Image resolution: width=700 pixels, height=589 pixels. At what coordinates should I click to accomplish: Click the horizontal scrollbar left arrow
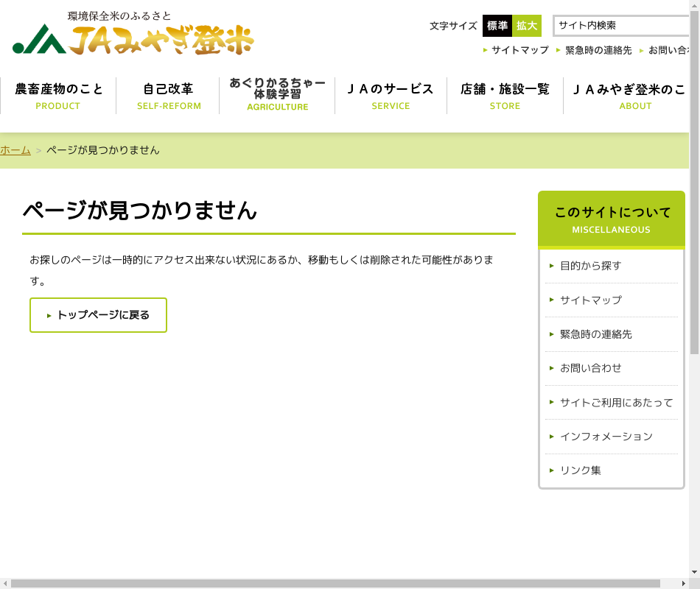[6, 583]
